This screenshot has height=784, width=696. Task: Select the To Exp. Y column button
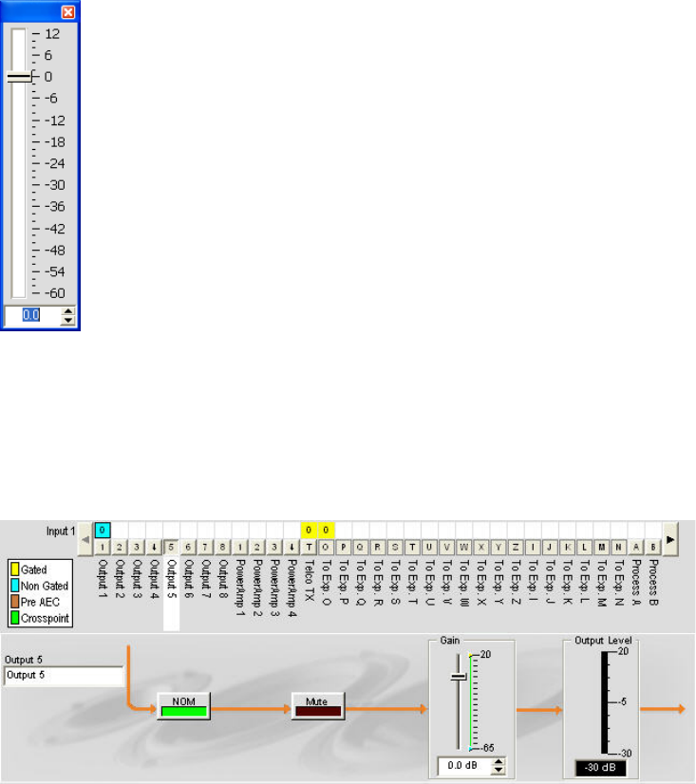(498, 547)
